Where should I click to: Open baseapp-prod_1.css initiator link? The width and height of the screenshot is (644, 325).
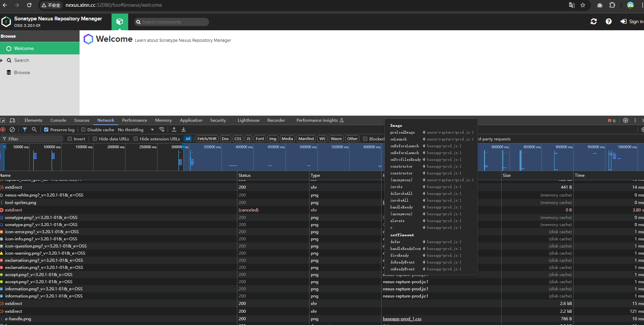tap(402, 319)
